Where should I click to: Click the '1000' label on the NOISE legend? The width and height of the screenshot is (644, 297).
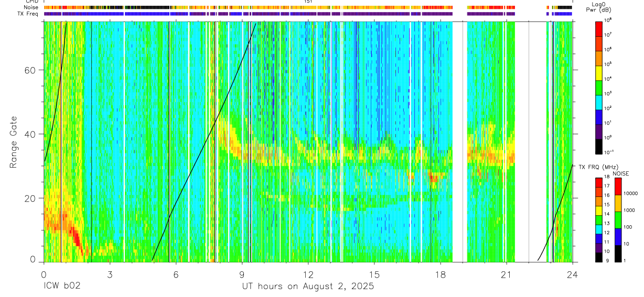[x=629, y=211]
